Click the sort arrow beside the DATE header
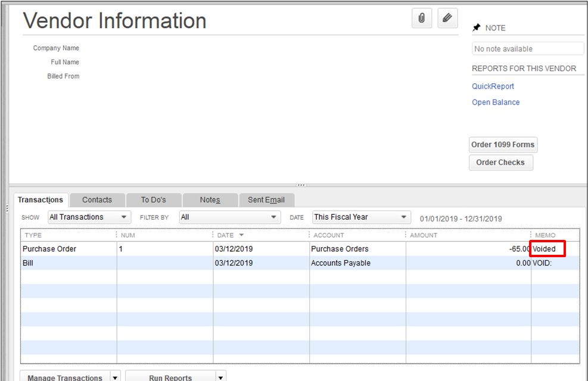Viewport: 588px width, 381px height. tap(241, 235)
